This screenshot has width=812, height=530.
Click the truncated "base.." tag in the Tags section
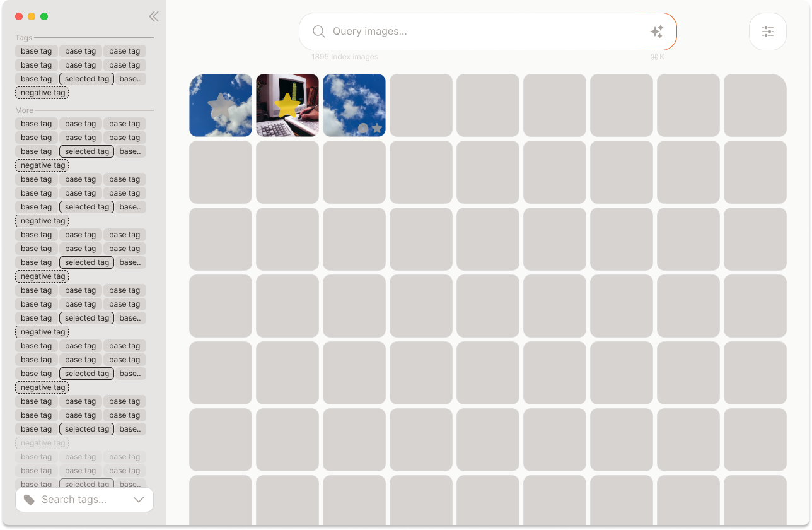coord(130,79)
